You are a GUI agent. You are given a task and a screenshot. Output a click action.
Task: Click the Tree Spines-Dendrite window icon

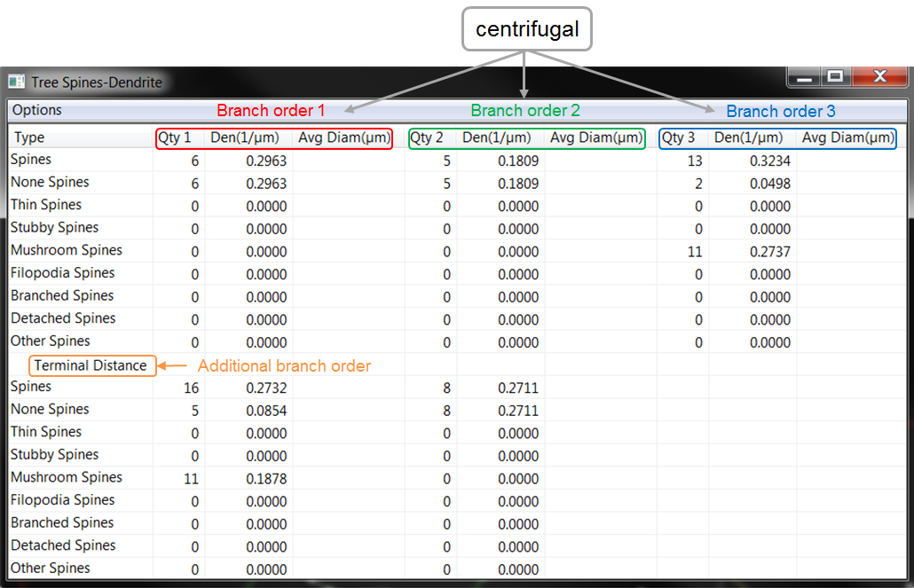(16, 82)
